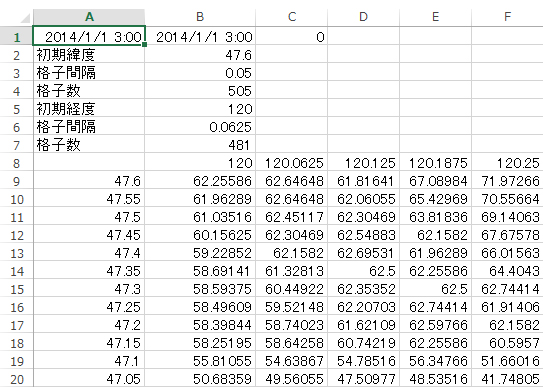
Task: Select longitude cell 120.125
Action: [363, 163]
